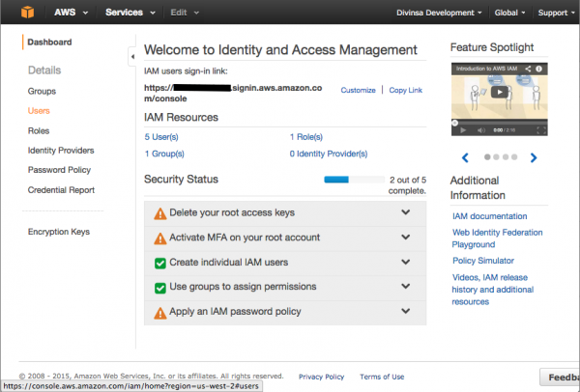
Task: Click Copy Link for sign-in URL
Action: 405,90
